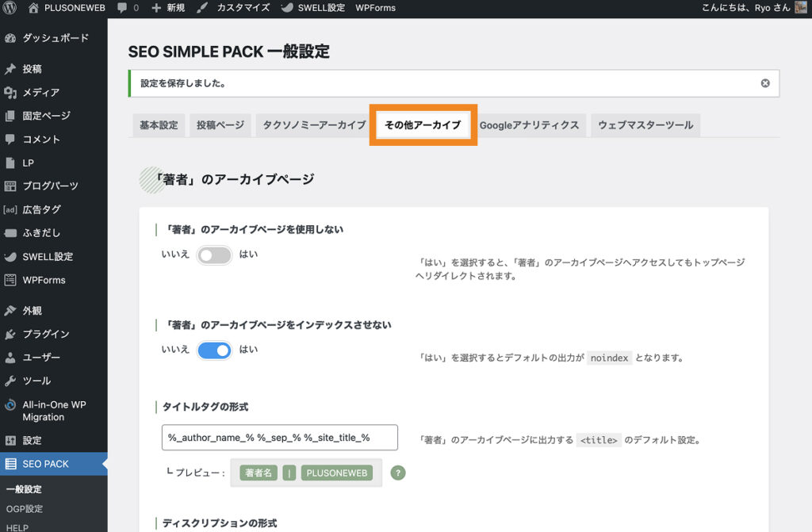This screenshot has width=812, height=532.
Task: Expand the 外観 appearance menu
Action: 32,311
